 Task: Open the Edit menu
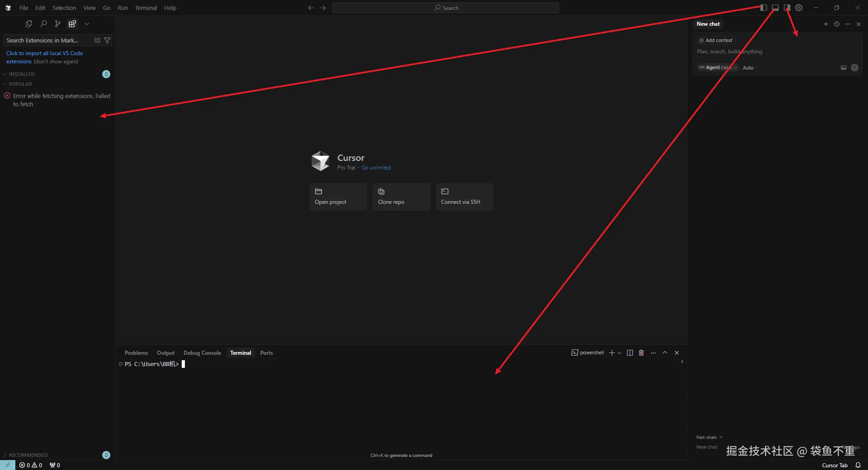pyautogui.click(x=40, y=8)
